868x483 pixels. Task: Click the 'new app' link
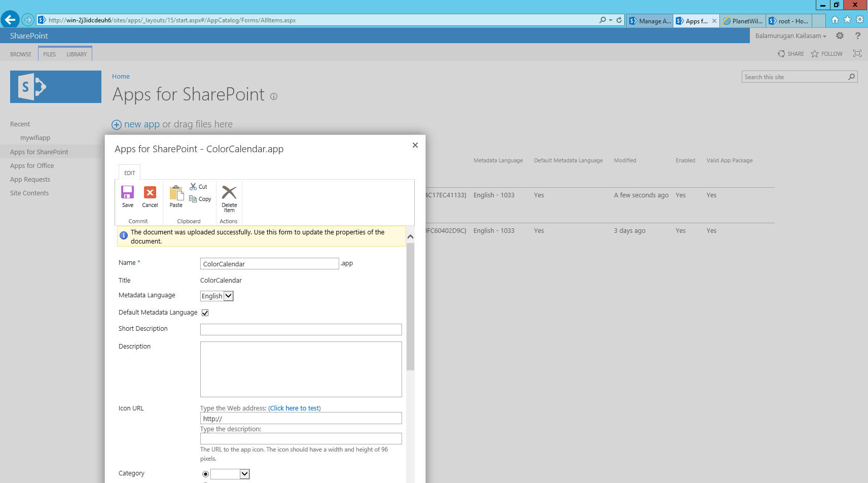(142, 124)
